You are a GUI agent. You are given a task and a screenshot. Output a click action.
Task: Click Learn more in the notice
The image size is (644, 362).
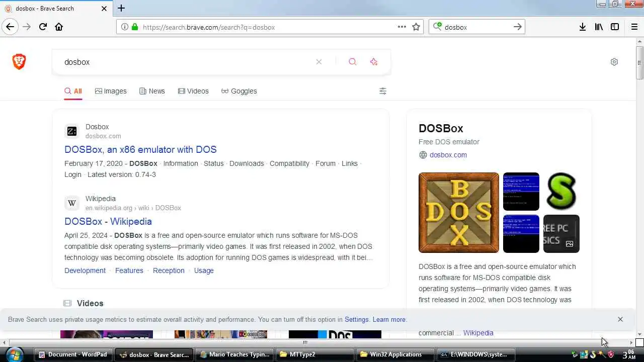point(389,319)
